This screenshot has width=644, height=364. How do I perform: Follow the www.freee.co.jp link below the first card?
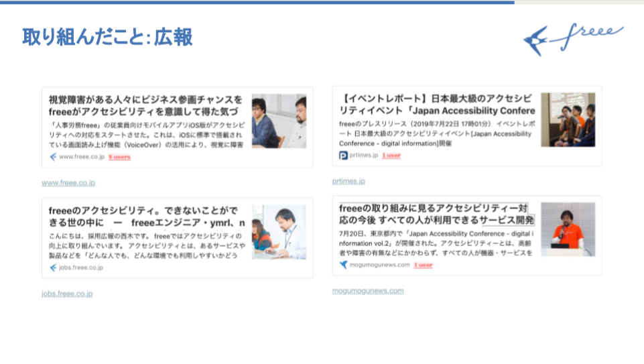[68, 183]
